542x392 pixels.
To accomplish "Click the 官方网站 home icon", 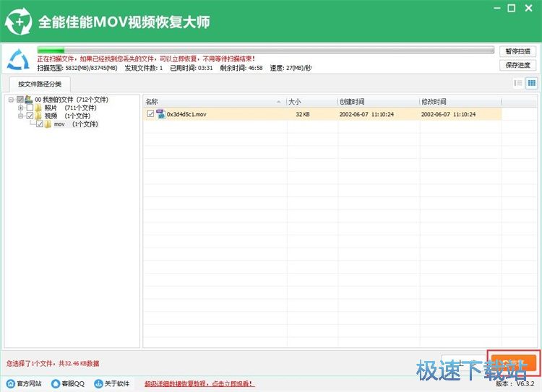I will 11,383.
